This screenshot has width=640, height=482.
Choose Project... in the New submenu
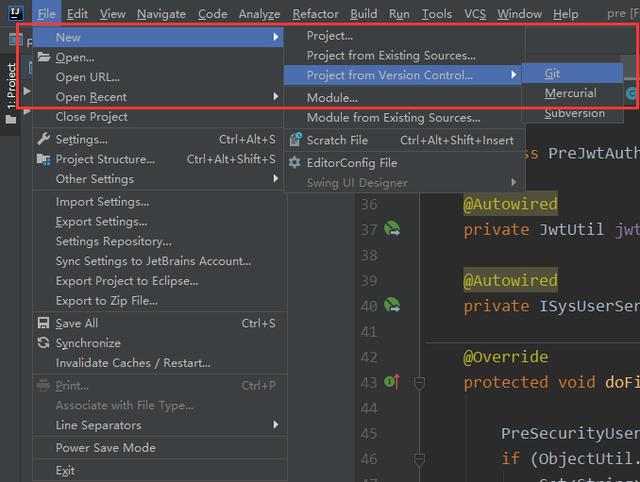point(404,36)
